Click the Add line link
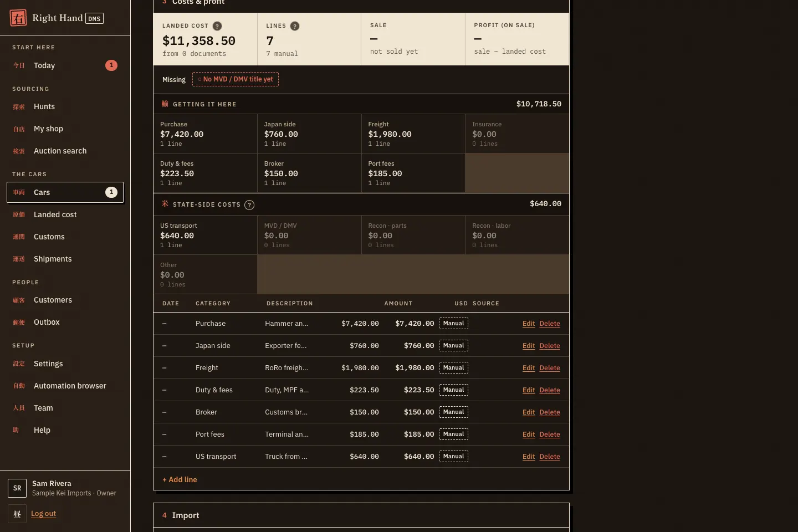Image resolution: width=798 pixels, height=532 pixels. click(x=180, y=479)
